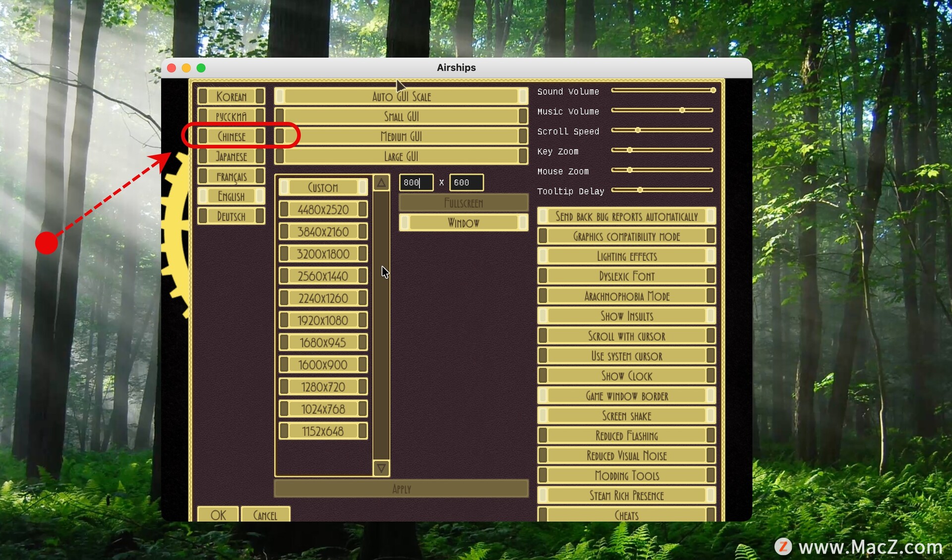Click the scroll down arrow in resolution list
The height and width of the screenshot is (560, 952).
381,468
